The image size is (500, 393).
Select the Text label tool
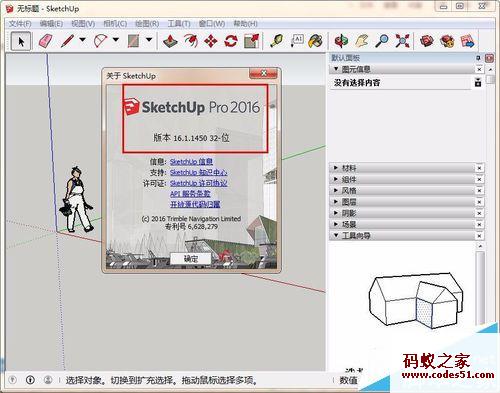click(x=296, y=41)
